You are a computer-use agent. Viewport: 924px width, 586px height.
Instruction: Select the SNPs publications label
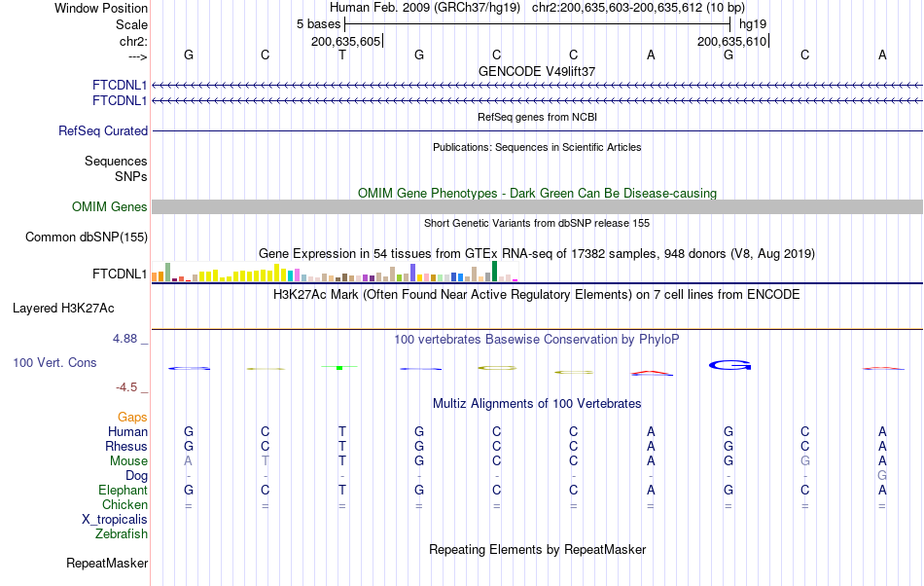click(x=131, y=176)
